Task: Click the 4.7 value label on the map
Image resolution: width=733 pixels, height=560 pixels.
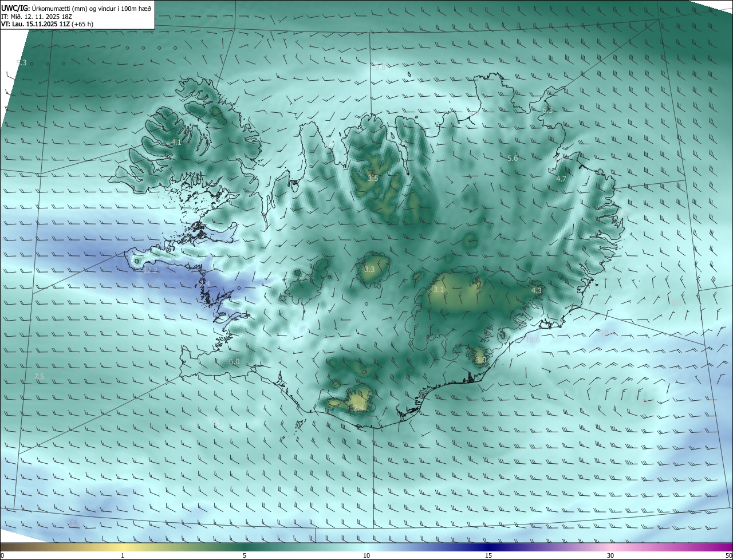Action: click(x=561, y=179)
